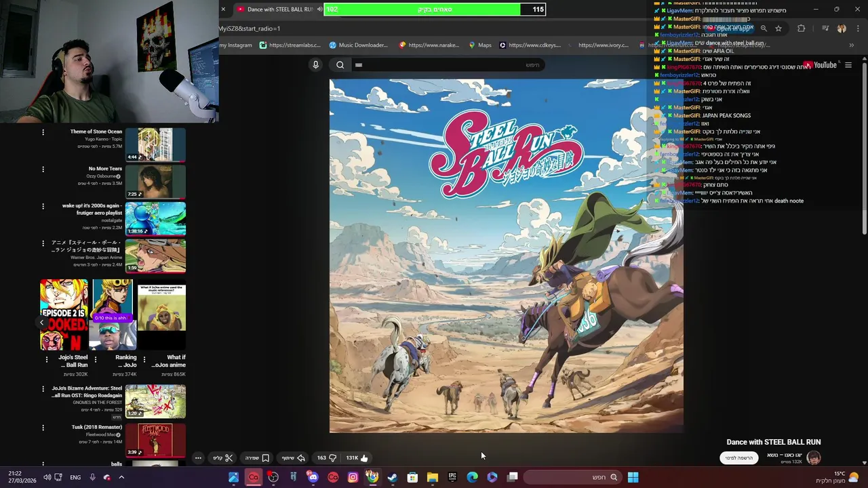Open Epic Games launcher from the taskbar
Viewport: 868px width, 488px height.
pyautogui.click(x=452, y=477)
